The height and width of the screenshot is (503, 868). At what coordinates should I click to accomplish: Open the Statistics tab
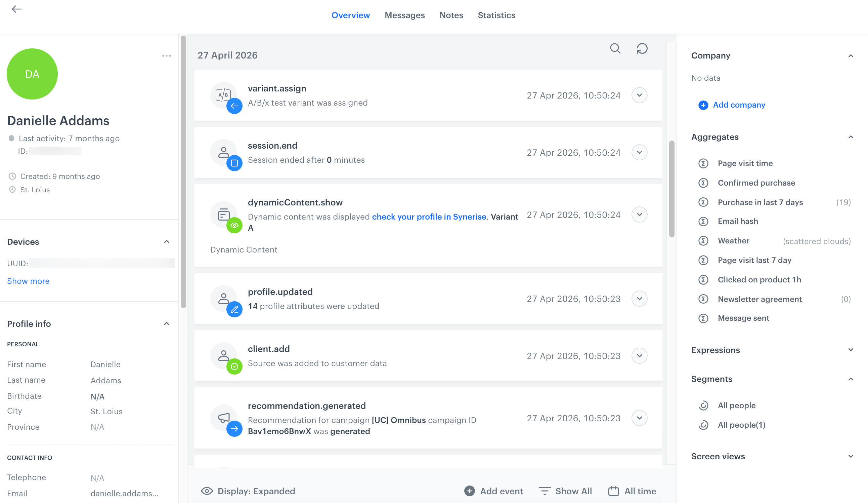[x=496, y=15]
